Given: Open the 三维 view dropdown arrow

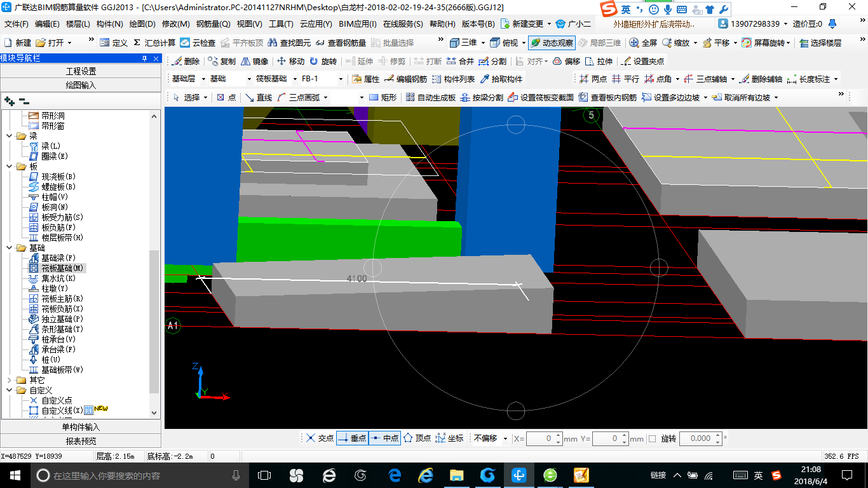Looking at the screenshot, I should [x=483, y=43].
